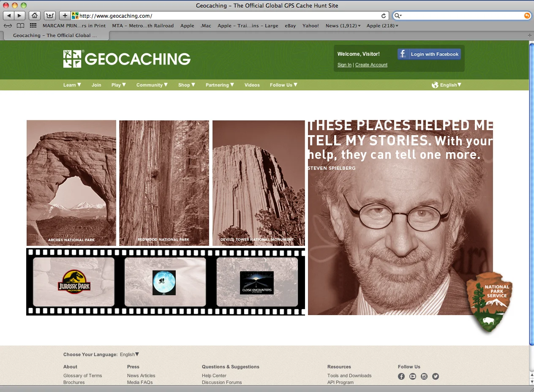Click the Close Encounters poster film frame

(257, 282)
